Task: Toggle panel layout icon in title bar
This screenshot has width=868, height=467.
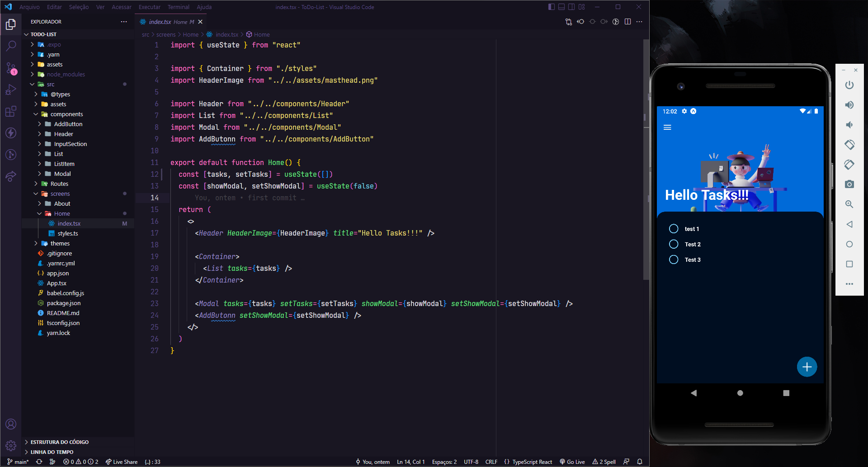Action: pyautogui.click(x=561, y=7)
